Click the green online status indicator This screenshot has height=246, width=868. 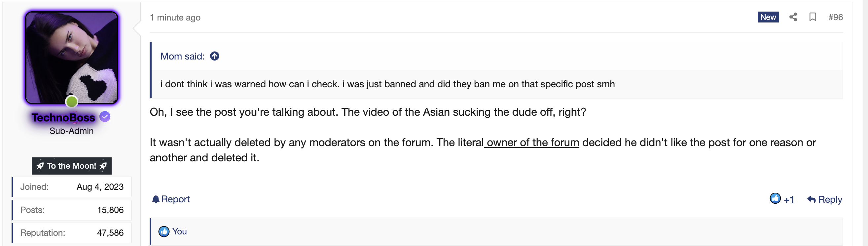[x=71, y=102]
